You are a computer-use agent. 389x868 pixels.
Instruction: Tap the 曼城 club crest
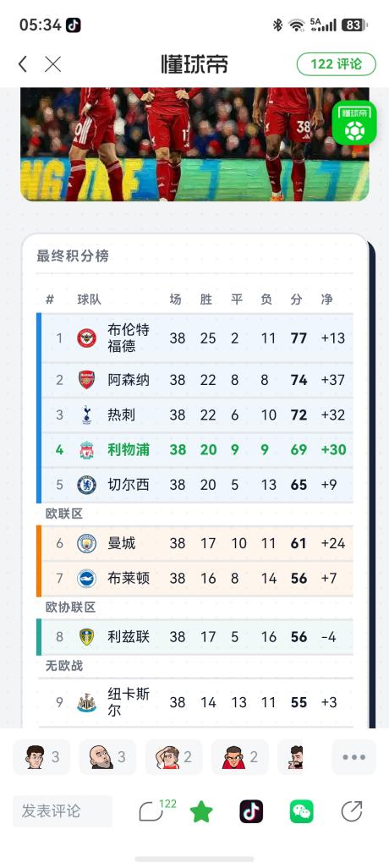pos(86,543)
